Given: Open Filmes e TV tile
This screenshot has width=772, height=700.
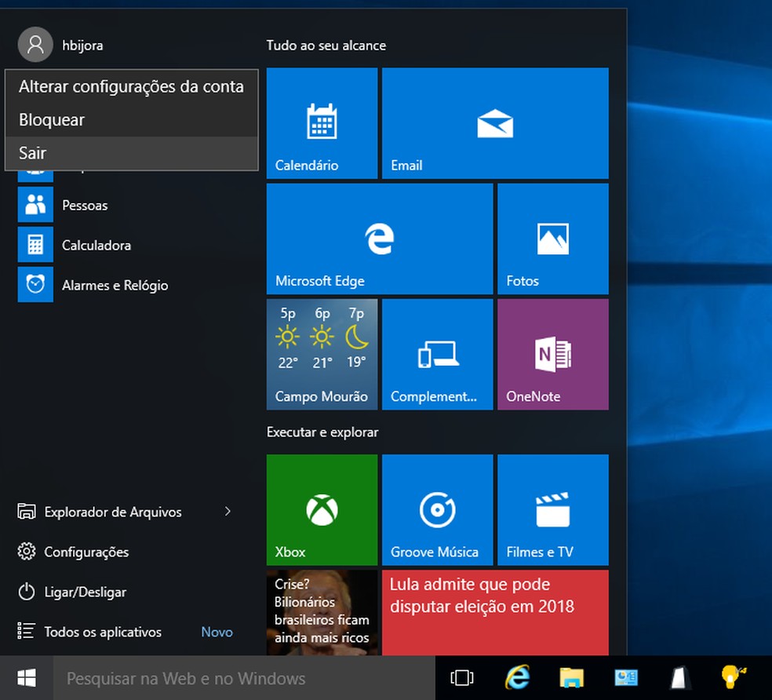Looking at the screenshot, I should click(552, 510).
